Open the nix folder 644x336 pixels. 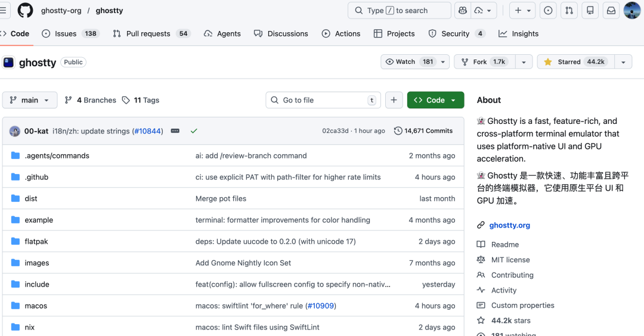[30, 327]
